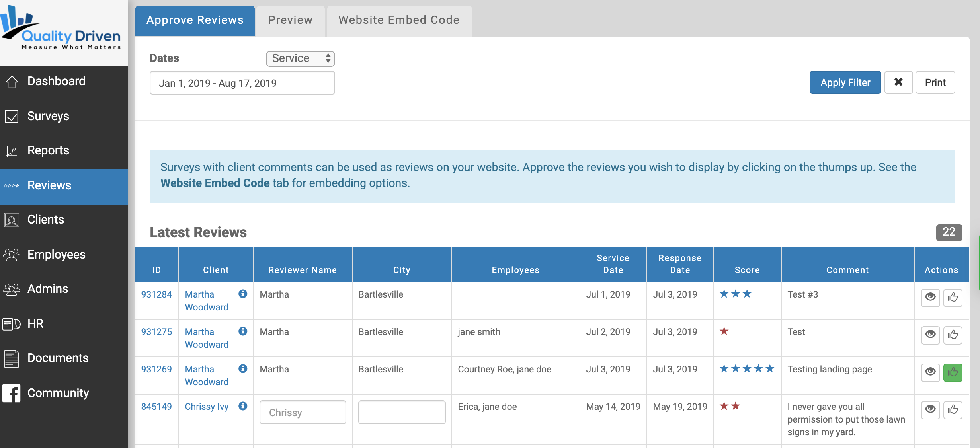Show info for Chrissy Ivy client

[x=243, y=406]
